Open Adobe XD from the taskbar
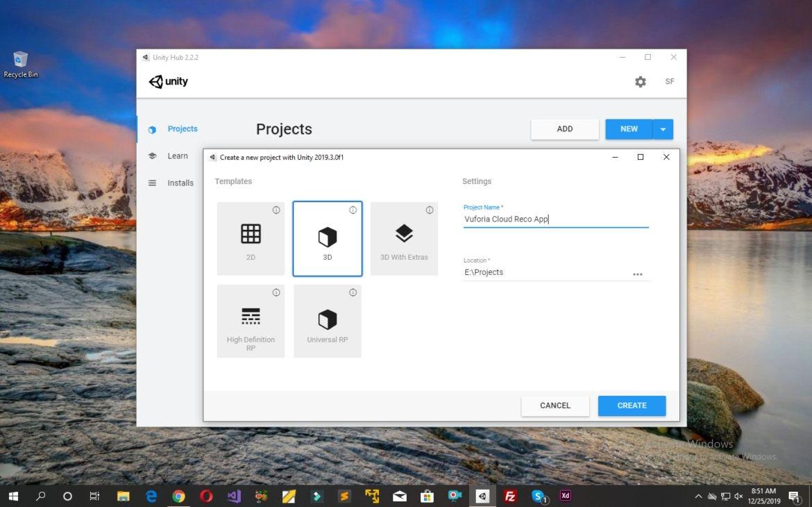 point(566,496)
